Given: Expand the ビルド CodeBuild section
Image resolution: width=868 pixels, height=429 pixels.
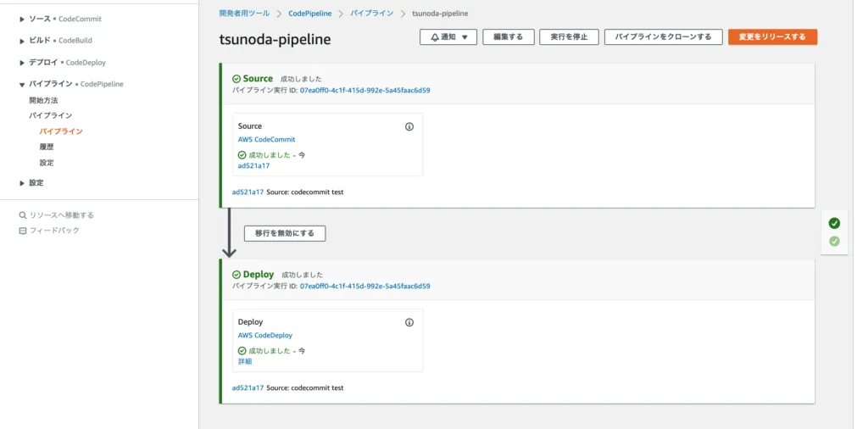Looking at the screenshot, I should [22, 41].
